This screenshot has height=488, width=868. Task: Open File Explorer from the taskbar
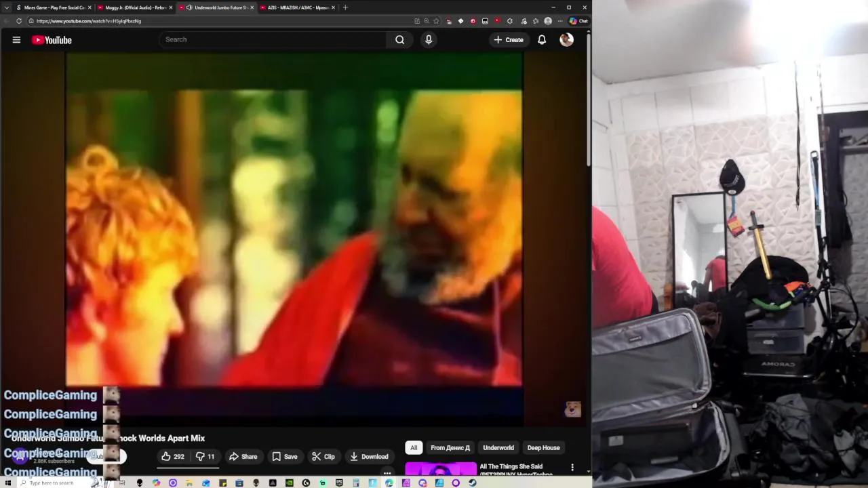(189, 483)
